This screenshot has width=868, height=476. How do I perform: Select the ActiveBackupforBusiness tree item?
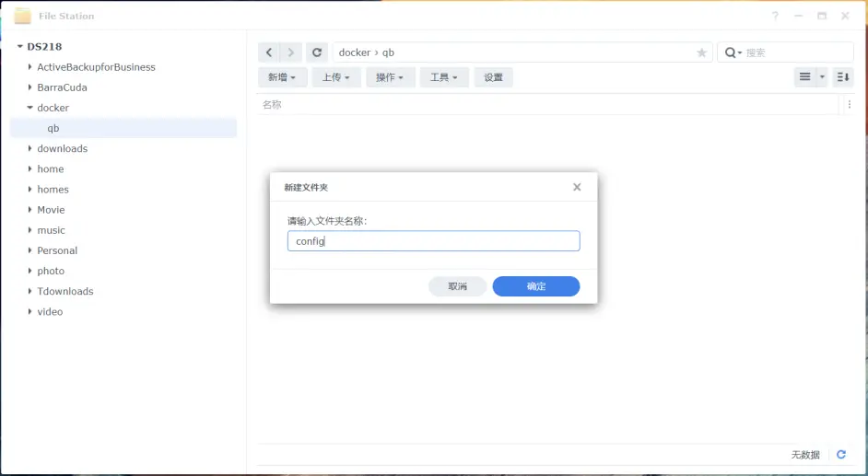click(x=97, y=67)
